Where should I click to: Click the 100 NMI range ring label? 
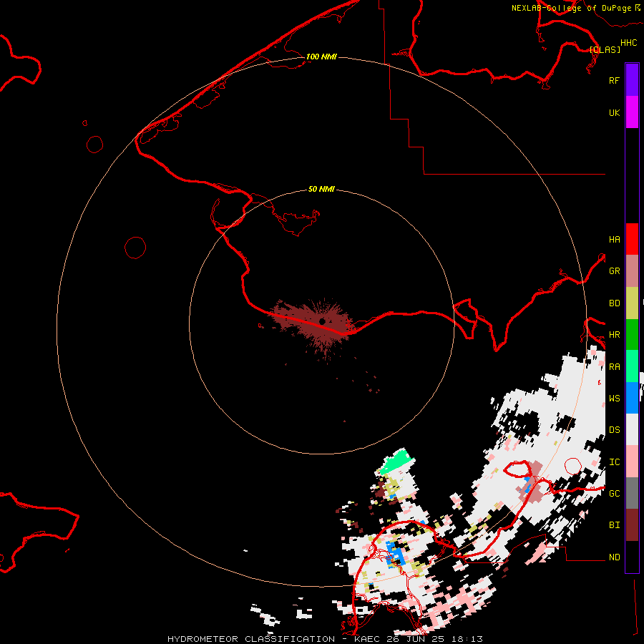pyautogui.click(x=321, y=57)
